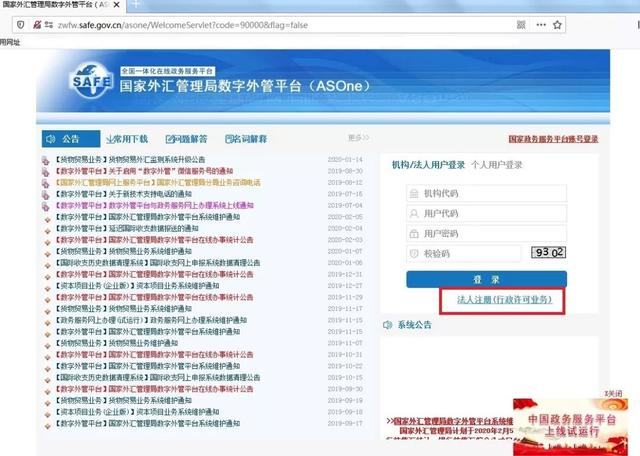Open 货物贸易业务维护通知 dated 2019-11-07
The image size is (640, 456).
coord(117,343)
